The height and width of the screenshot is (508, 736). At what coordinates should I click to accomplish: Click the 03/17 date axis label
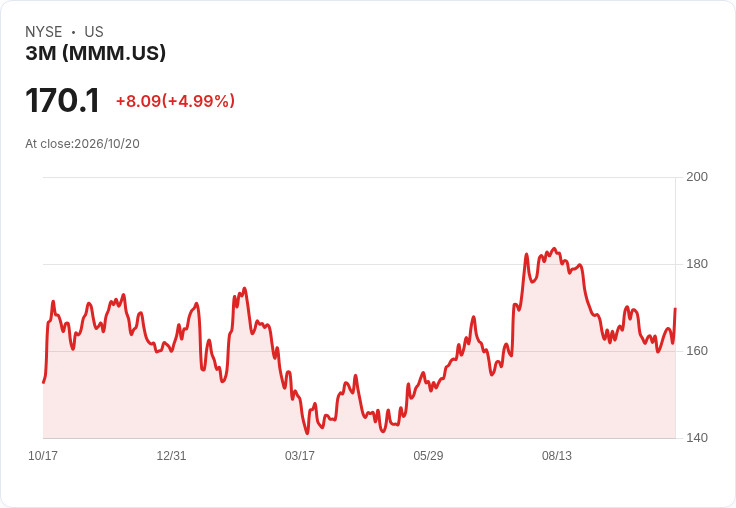click(300, 456)
